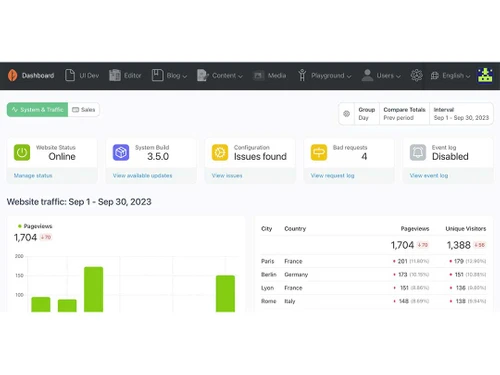500x375 pixels.
Task: Click the System Build cube icon
Action: pyautogui.click(x=121, y=152)
